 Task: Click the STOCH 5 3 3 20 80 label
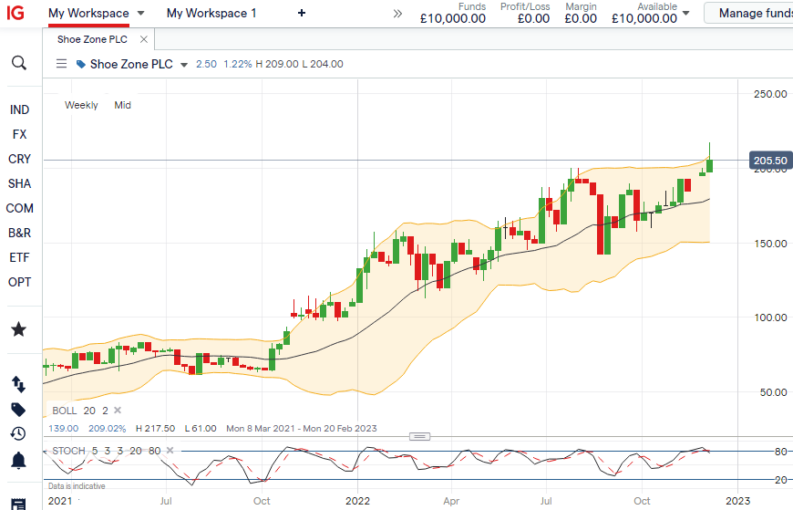coord(106,450)
